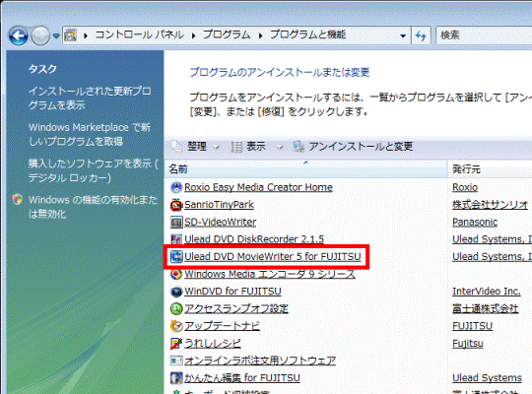Select SD-VideoWriter program entry

[221, 222]
